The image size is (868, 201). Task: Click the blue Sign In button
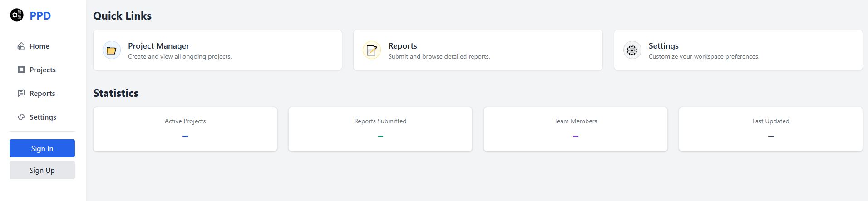(x=42, y=148)
